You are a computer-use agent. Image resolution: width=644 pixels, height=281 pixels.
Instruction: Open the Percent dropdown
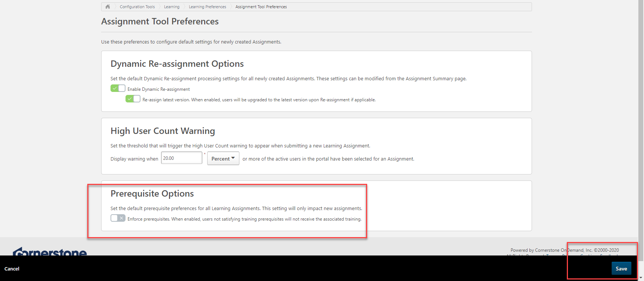[x=223, y=158]
